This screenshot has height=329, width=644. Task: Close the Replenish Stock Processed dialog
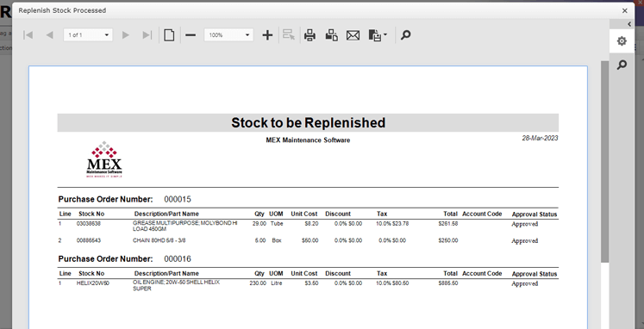pyautogui.click(x=625, y=10)
